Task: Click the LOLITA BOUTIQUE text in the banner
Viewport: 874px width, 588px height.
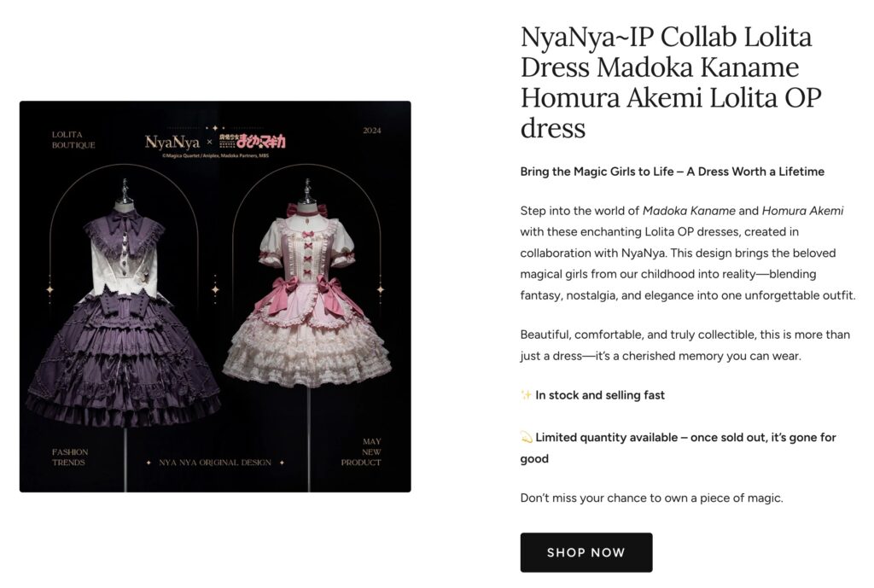Action: pyautogui.click(x=73, y=140)
